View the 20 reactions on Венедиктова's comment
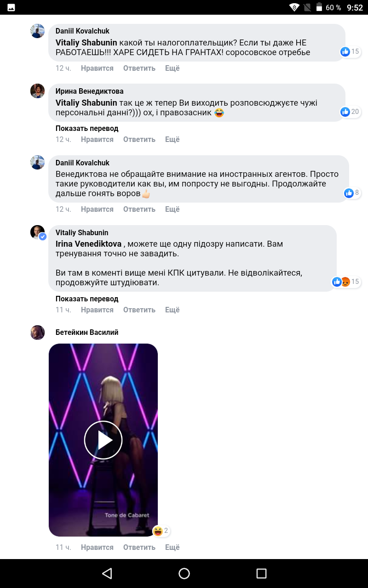The height and width of the screenshot is (588, 368). coord(350,112)
